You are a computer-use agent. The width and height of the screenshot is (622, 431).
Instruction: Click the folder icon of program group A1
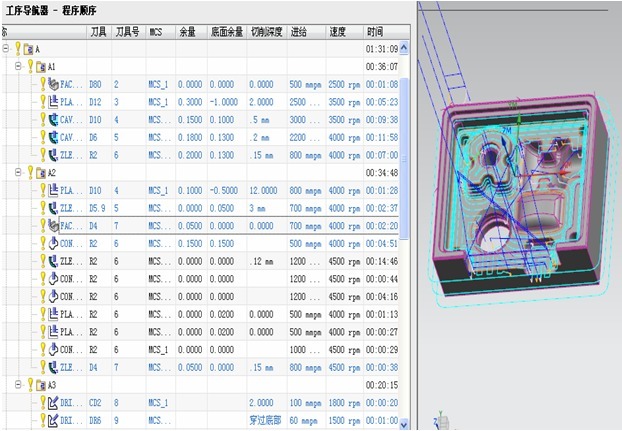click(x=39, y=66)
